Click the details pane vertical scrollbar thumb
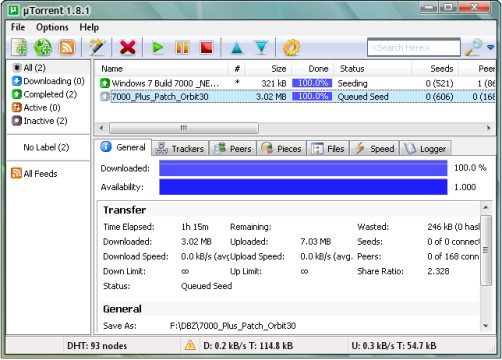This screenshot has height=360, width=502. click(486, 250)
